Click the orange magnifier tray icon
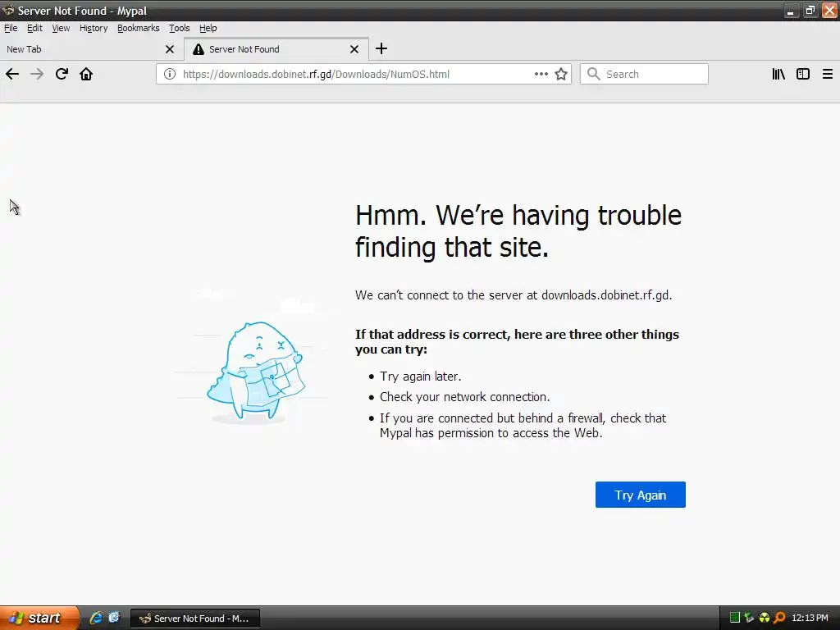840x630 pixels. point(779,618)
